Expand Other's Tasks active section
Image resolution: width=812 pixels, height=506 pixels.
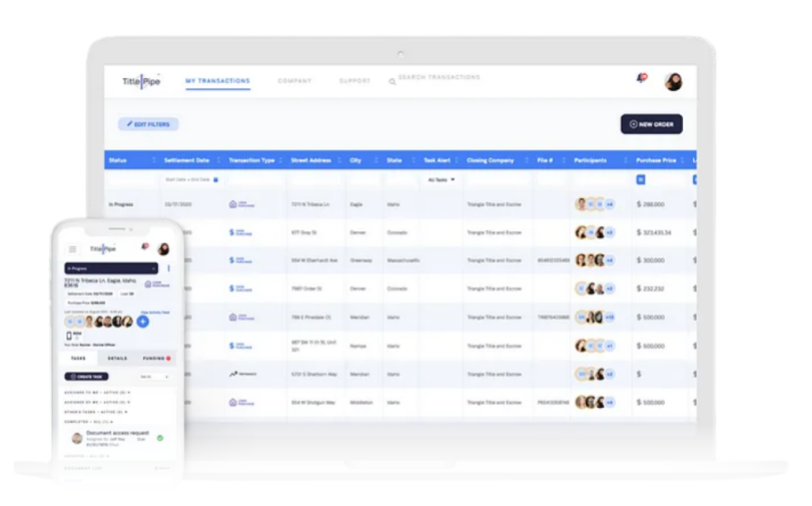click(96, 412)
